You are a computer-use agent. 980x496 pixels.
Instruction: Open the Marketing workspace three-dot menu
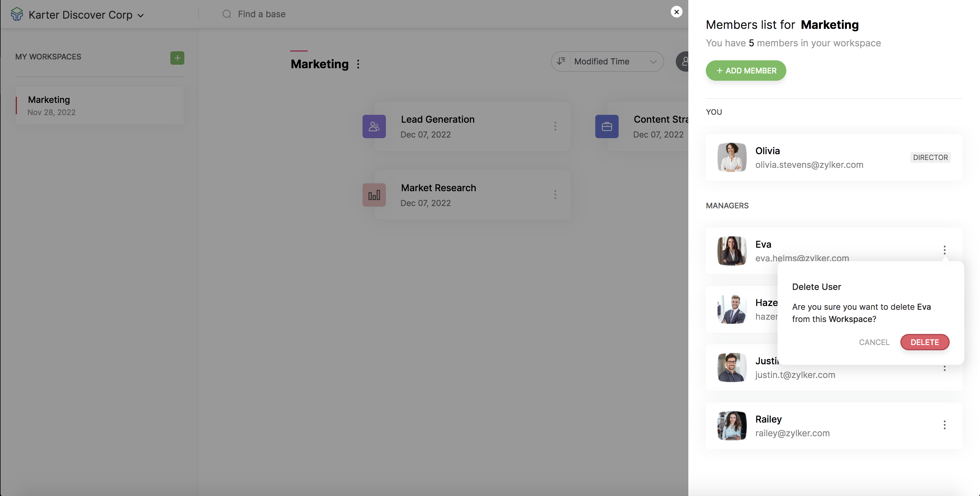[358, 64]
